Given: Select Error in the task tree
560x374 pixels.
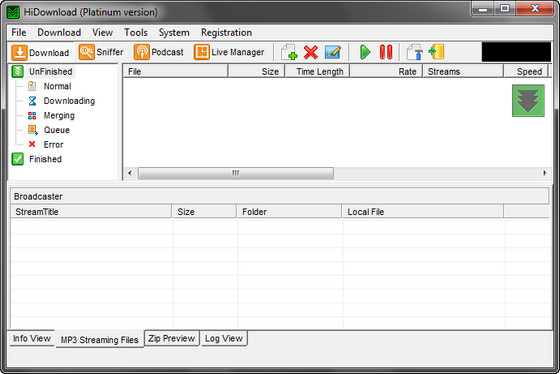Looking at the screenshot, I should click(53, 145).
